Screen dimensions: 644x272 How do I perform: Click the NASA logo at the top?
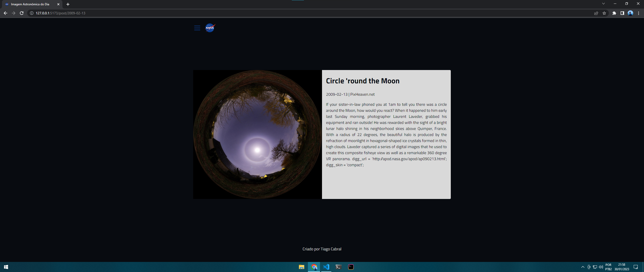(x=210, y=28)
